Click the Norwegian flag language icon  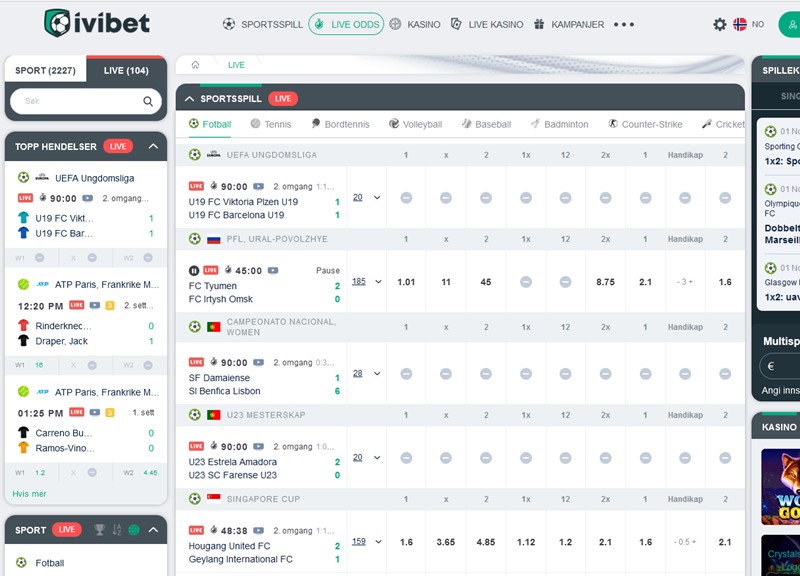pyautogui.click(x=740, y=24)
